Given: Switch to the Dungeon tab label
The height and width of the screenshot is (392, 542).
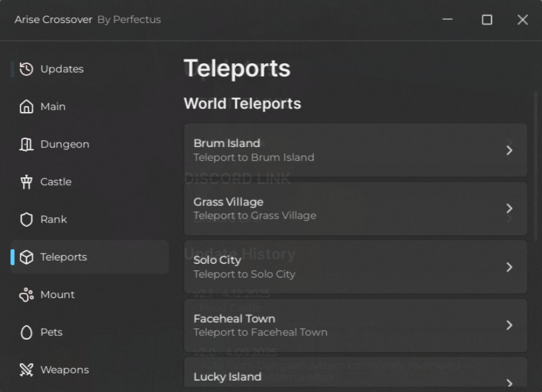Looking at the screenshot, I should [64, 144].
